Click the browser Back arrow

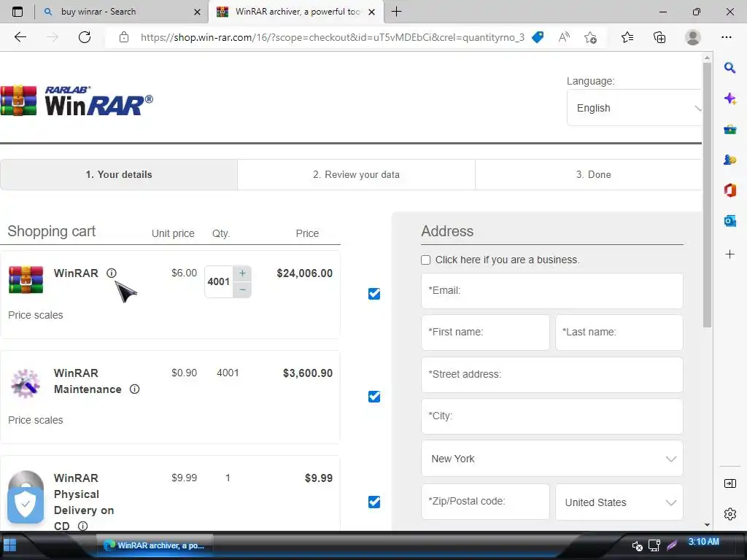[x=20, y=37]
